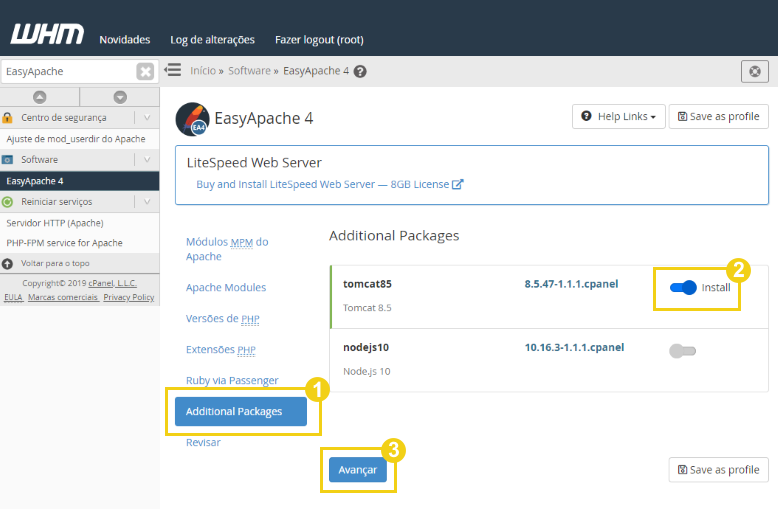
Task: Toggle the sidebar menu hamburger icon
Action: (173, 70)
